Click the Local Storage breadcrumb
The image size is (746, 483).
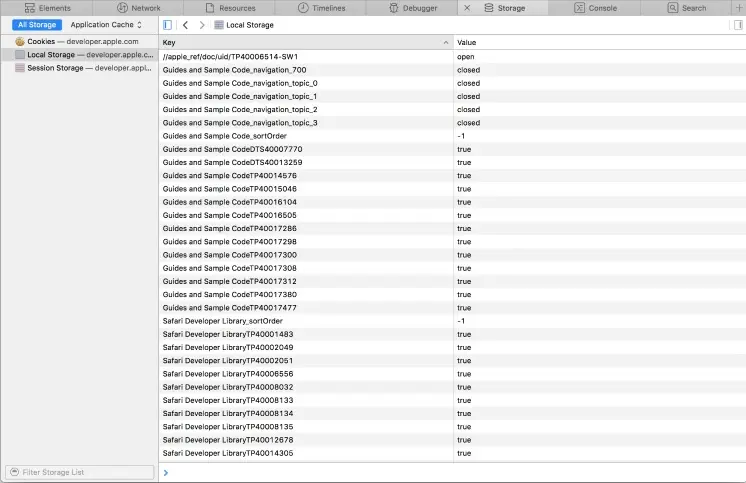[x=244, y=25]
